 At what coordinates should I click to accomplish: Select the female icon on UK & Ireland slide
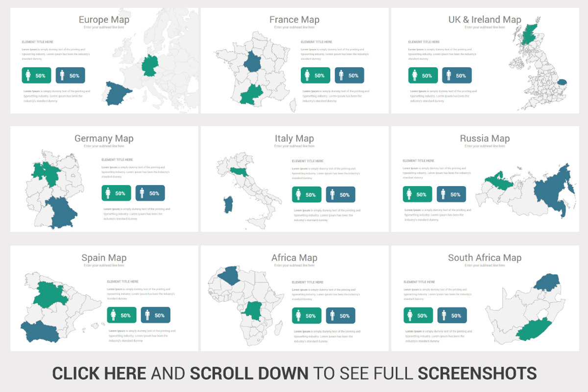pos(415,75)
